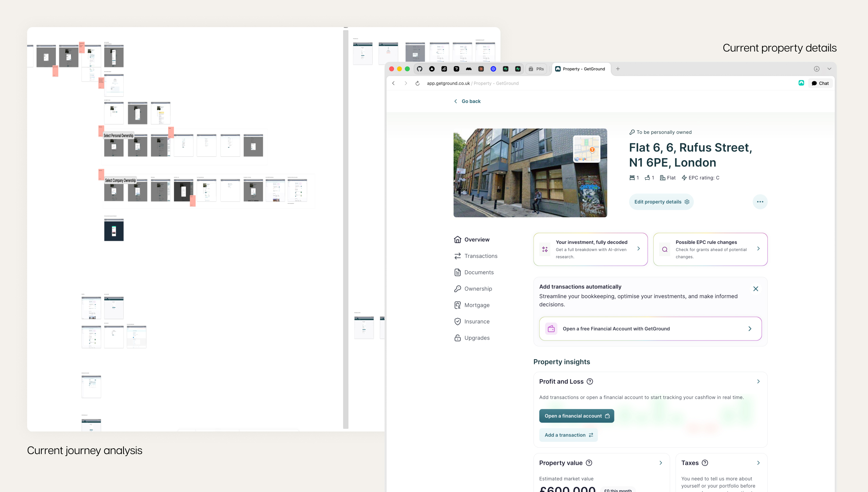Open the Vercel triangle pinned tab
The image size is (868, 492).
click(x=432, y=69)
